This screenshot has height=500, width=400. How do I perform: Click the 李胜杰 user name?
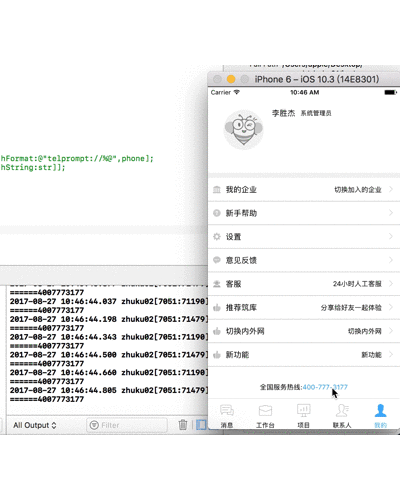coord(284,113)
